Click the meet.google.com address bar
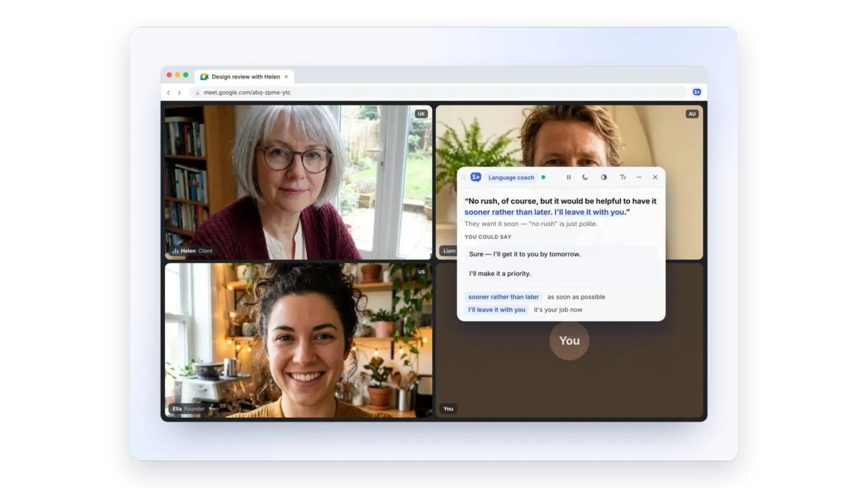The height and width of the screenshot is (488, 868). click(438, 92)
